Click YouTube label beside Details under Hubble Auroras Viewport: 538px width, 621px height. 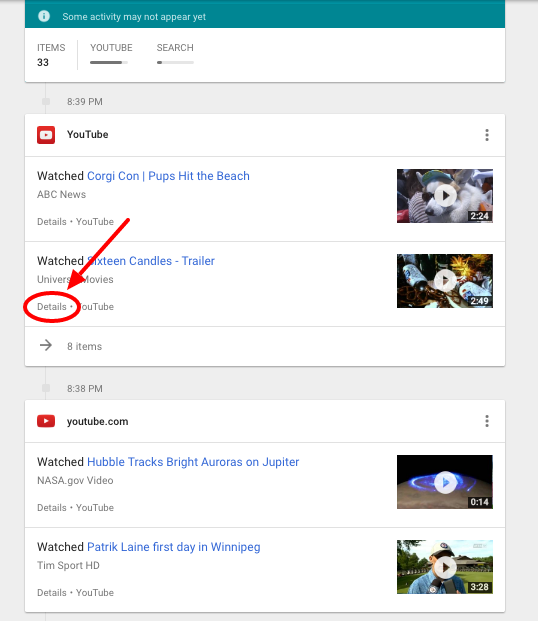pos(95,508)
